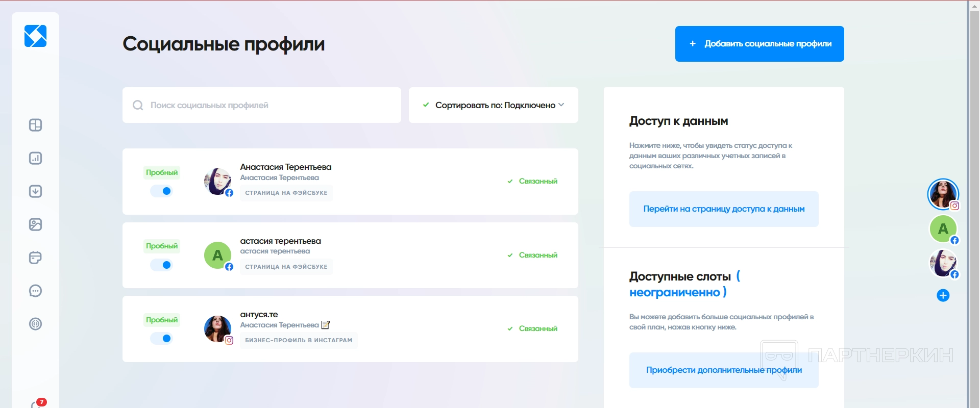Viewport: 980px width, 408px height.
Task: Click the green A avatar of астасия терентьева
Action: (217, 255)
